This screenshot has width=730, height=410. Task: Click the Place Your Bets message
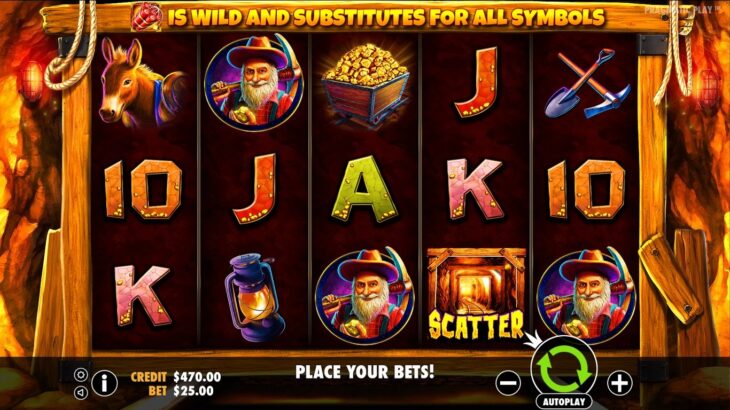click(x=365, y=372)
